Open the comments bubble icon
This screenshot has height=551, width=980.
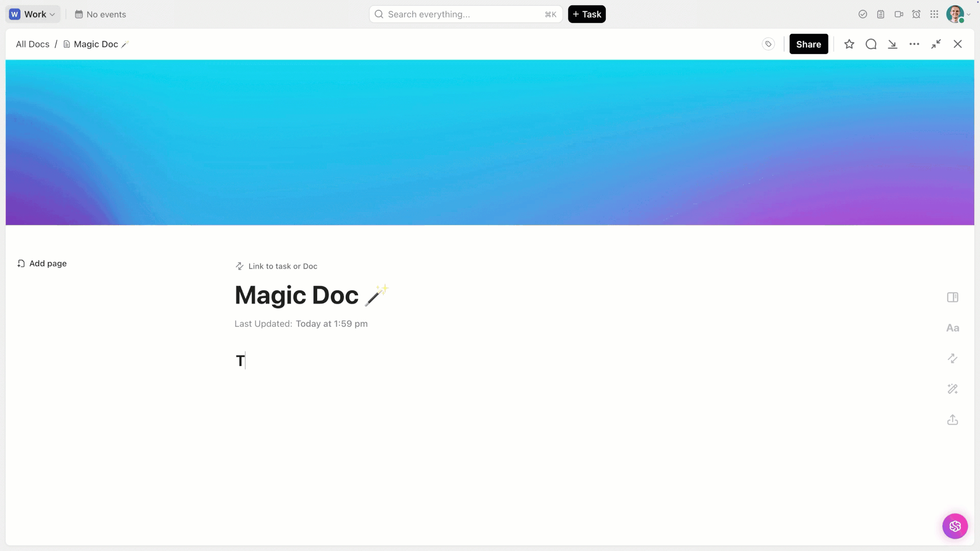pos(871,44)
